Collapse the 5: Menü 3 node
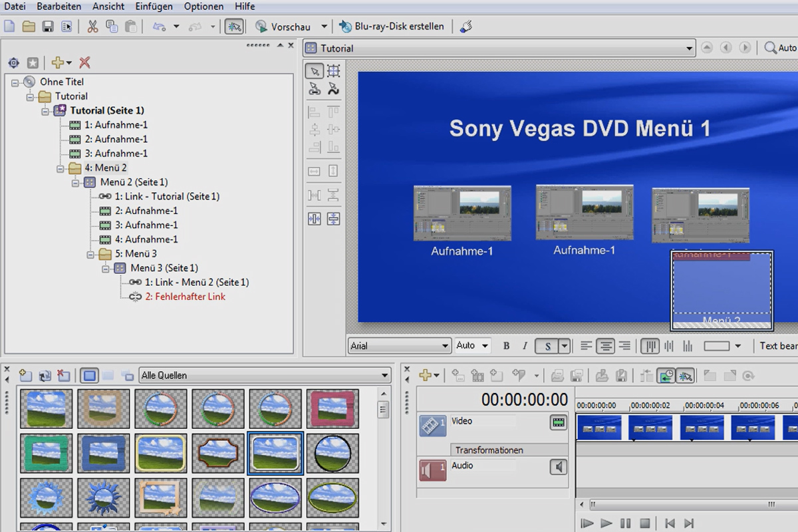This screenshot has width=798, height=532. tap(90, 254)
